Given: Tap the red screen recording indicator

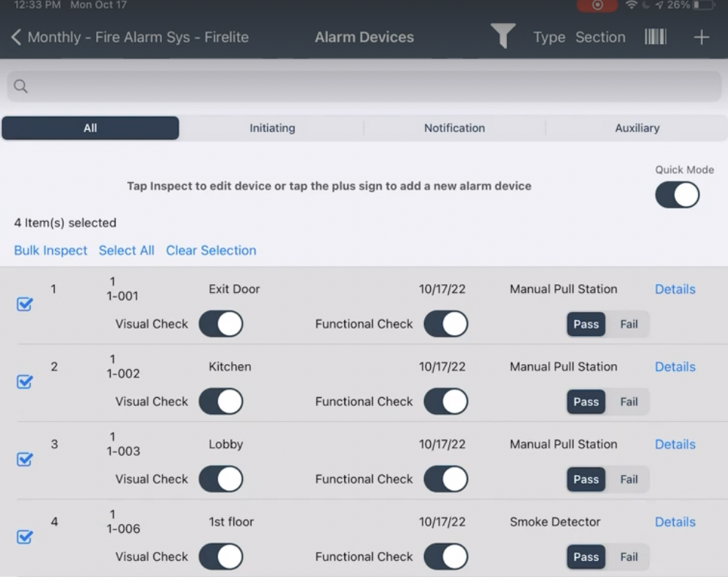Looking at the screenshot, I should tap(597, 5).
